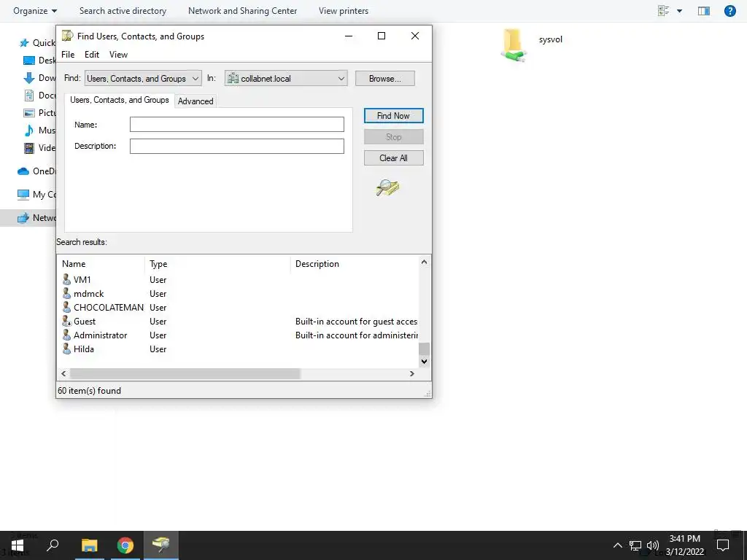
Task: Click the results horizontal scrollbar thumb
Action: [x=185, y=374]
